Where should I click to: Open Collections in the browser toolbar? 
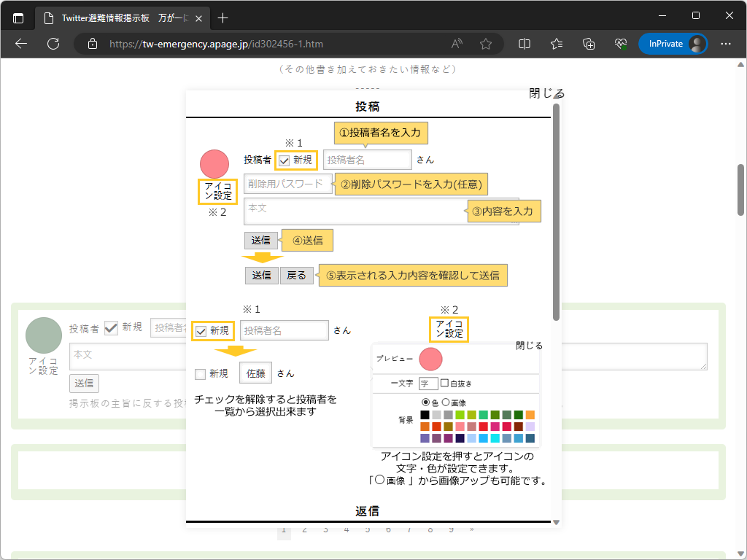[x=588, y=44]
